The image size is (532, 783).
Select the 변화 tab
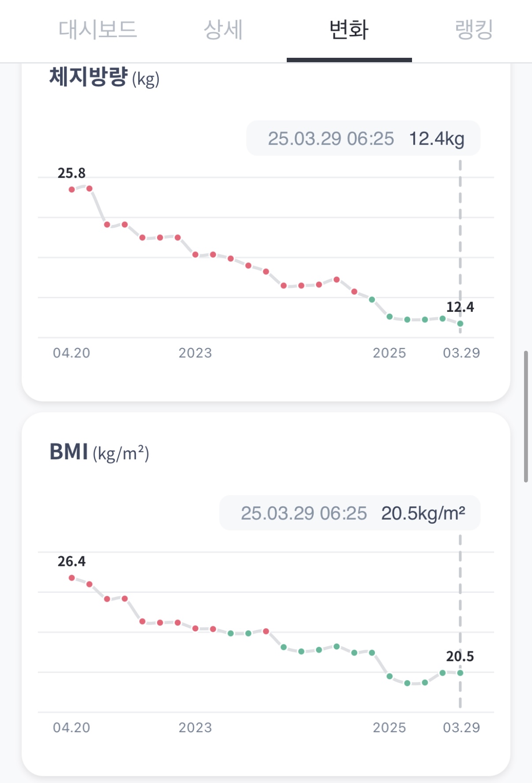[x=349, y=30]
